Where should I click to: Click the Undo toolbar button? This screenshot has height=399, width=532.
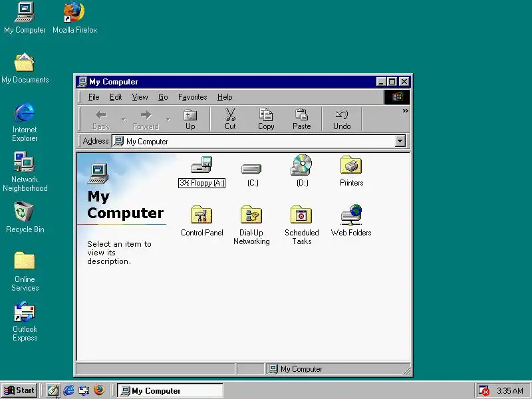342,120
